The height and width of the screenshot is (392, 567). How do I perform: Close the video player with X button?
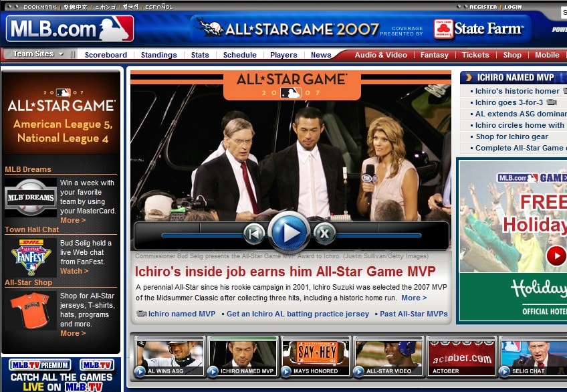(324, 233)
